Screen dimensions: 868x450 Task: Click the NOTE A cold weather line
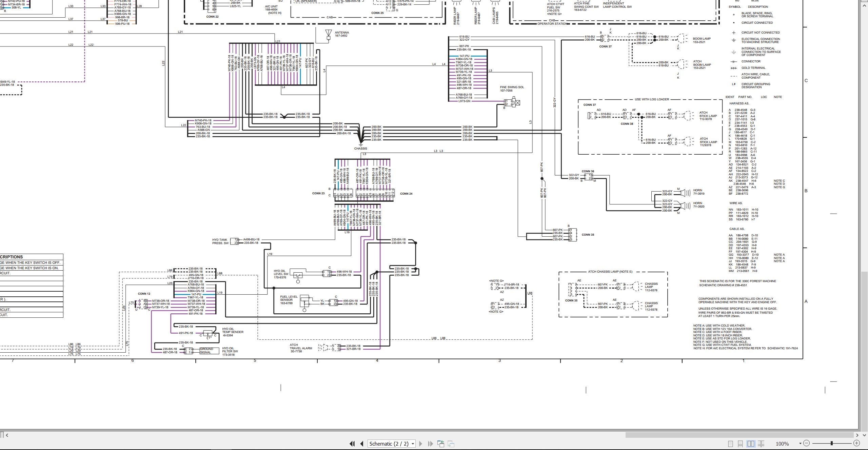pyautogui.click(x=719, y=326)
